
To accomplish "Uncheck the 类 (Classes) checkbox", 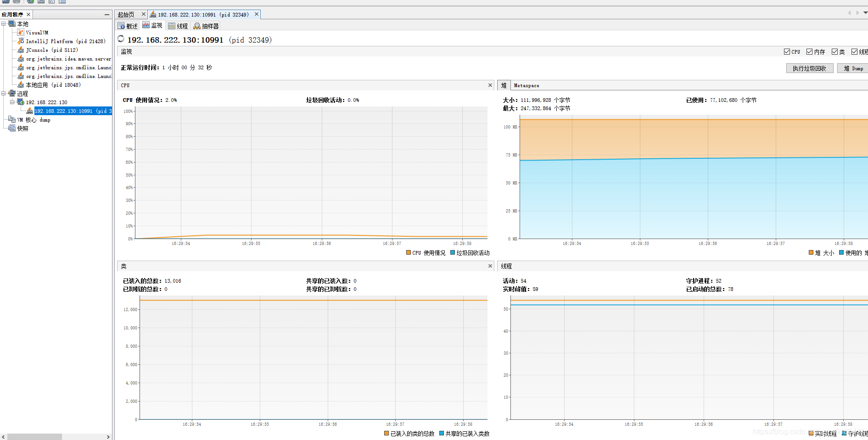I will [834, 51].
